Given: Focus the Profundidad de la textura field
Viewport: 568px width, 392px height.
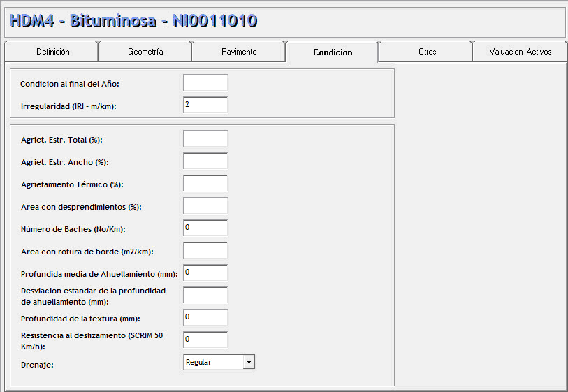Looking at the screenshot, I should [205, 317].
